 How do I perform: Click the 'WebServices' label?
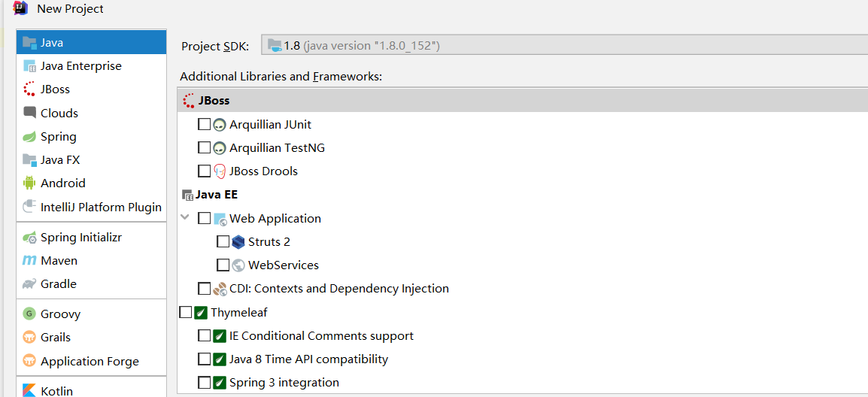284,265
